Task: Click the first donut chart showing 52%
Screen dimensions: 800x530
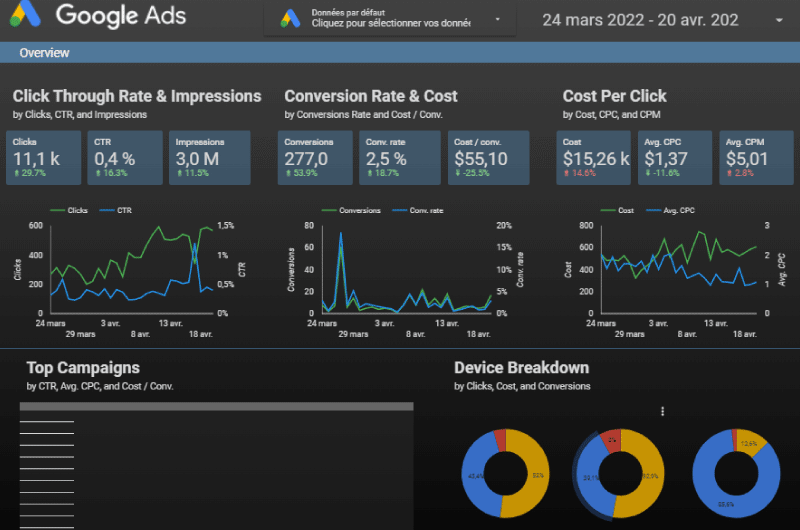Action: (506, 473)
